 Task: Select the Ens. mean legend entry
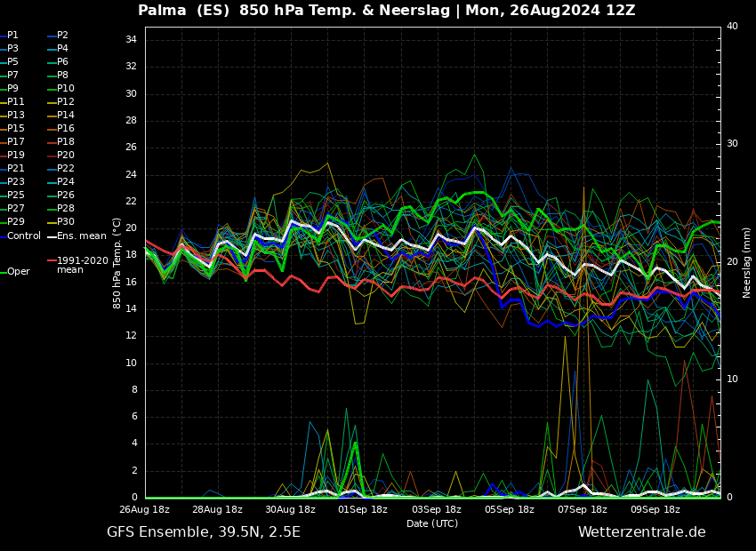[x=81, y=236]
